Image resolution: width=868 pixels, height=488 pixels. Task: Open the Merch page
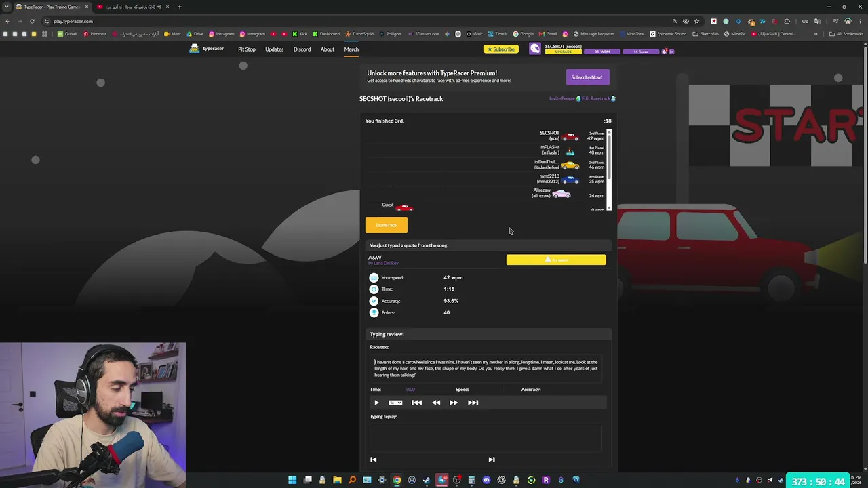coord(351,49)
